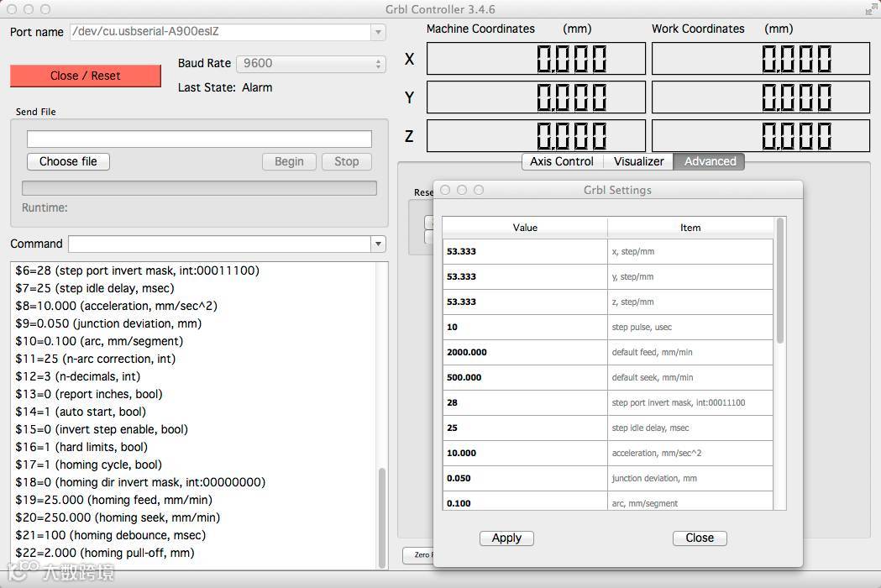Select the step idle delay value 25
881x588 pixels.
click(525, 428)
